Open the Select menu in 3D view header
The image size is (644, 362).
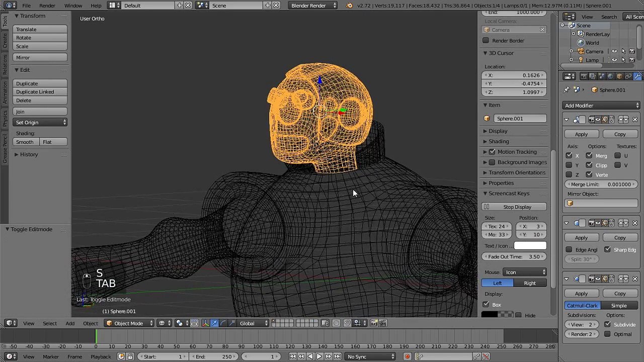click(x=50, y=323)
